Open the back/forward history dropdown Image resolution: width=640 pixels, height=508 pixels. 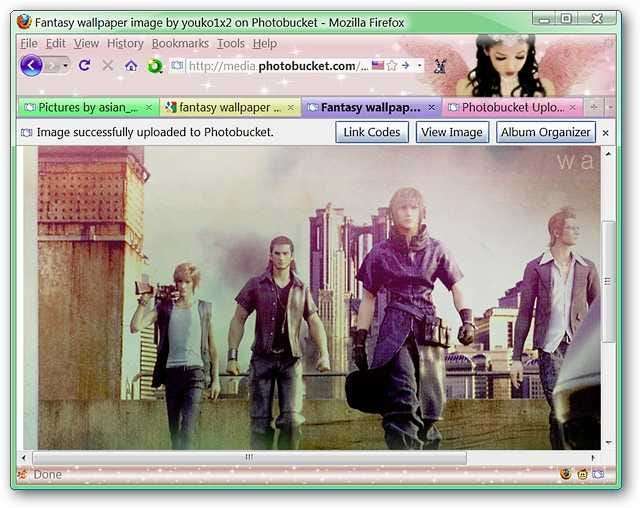pyautogui.click(x=65, y=65)
